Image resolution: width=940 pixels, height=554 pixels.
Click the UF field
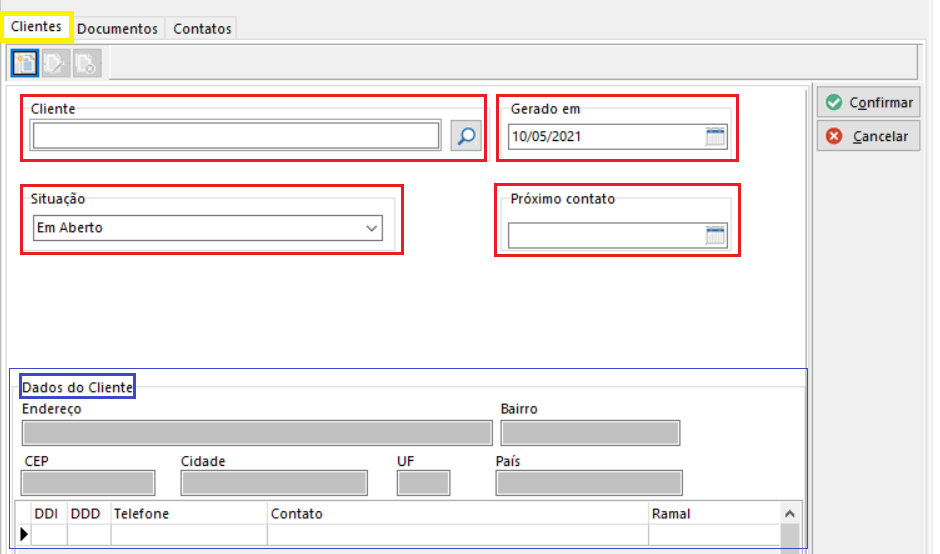423,483
